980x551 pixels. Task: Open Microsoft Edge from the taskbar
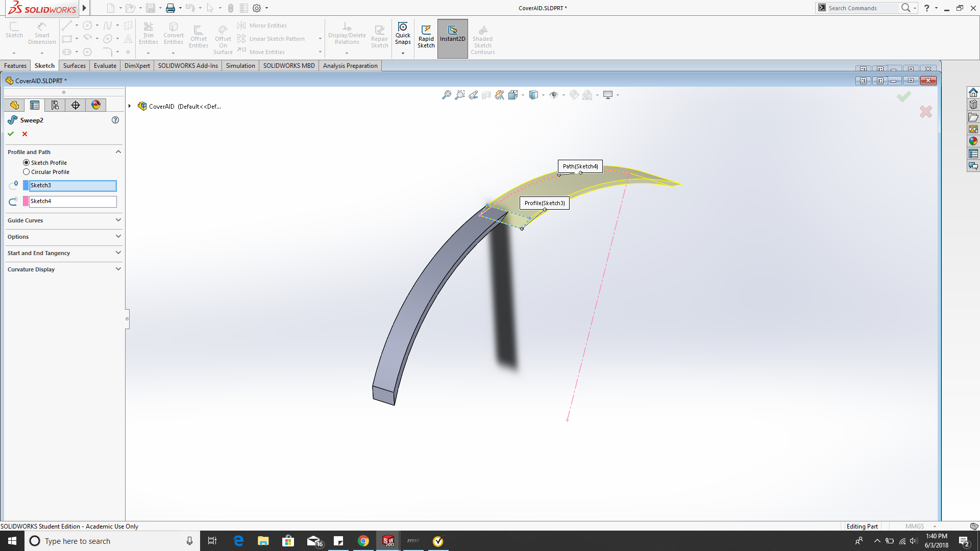[238, 541]
